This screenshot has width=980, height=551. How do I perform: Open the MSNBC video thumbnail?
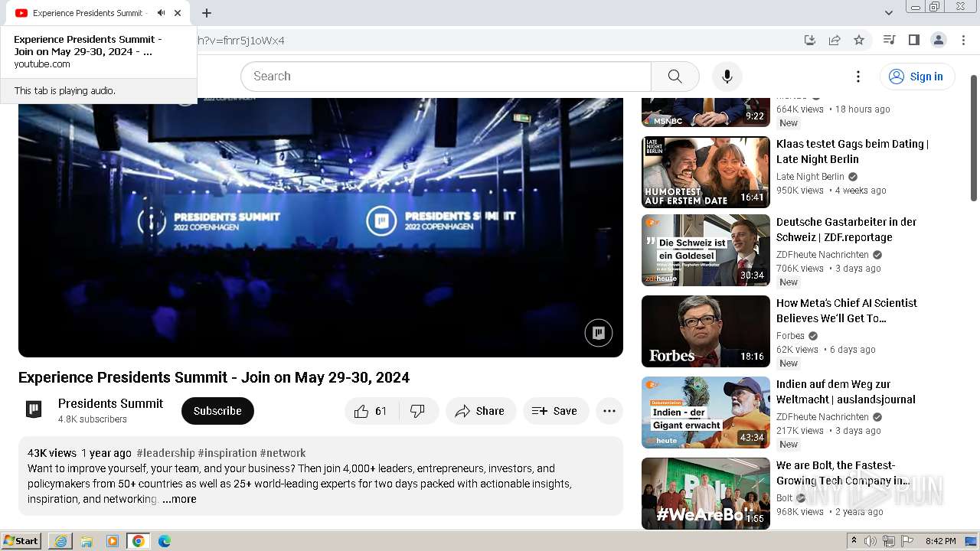(706, 112)
